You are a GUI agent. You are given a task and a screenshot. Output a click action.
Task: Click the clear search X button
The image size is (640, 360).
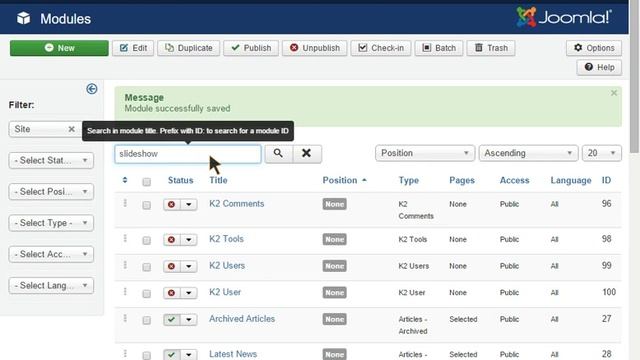(307, 153)
